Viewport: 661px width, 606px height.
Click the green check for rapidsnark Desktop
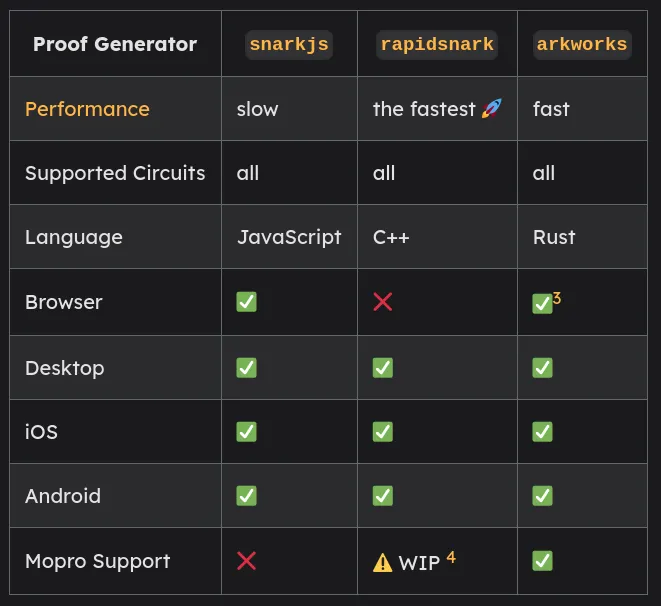[x=383, y=367]
